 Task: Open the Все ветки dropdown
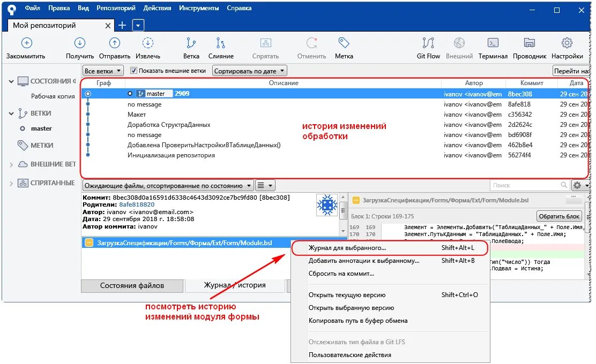pos(102,71)
